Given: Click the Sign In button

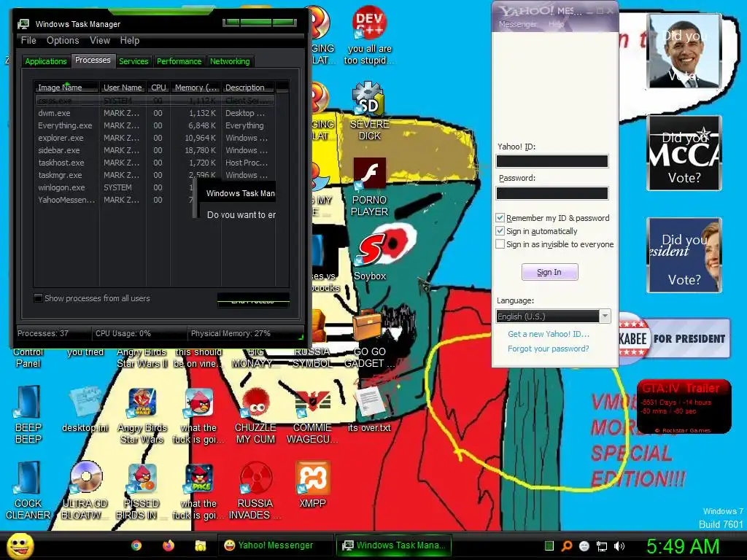Looking at the screenshot, I should click(550, 272).
